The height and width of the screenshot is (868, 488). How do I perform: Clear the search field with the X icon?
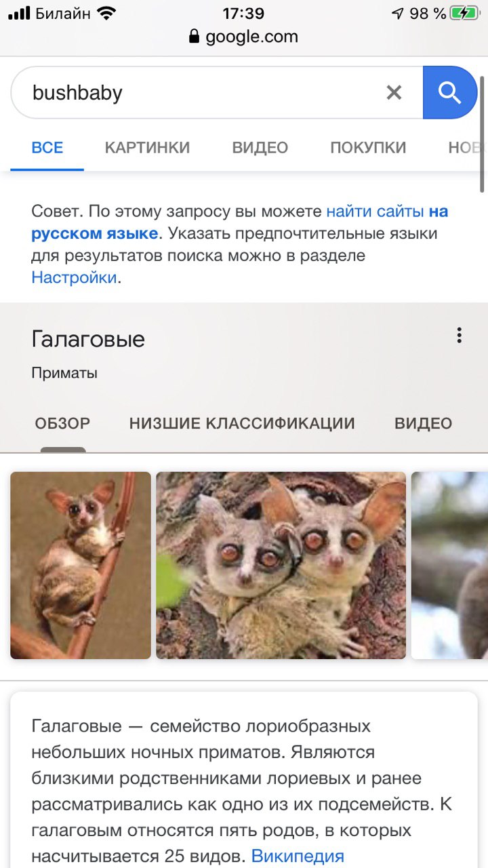coord(394,92)
